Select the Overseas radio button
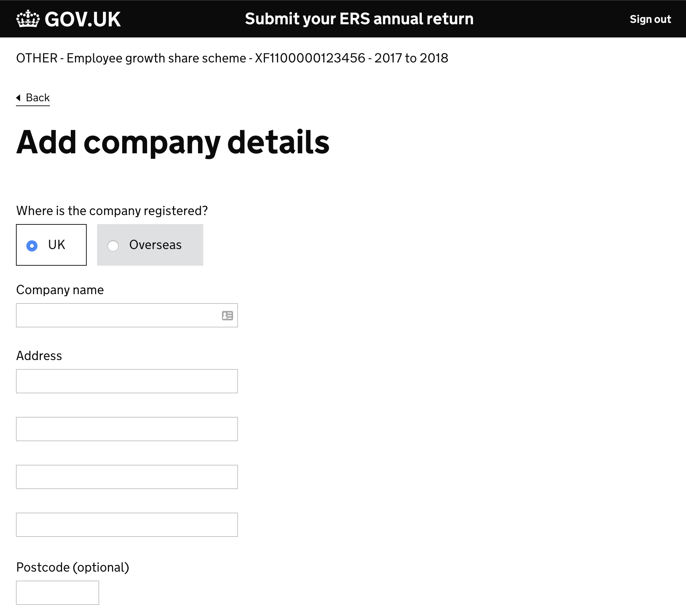686x616 pixels. coord(113,246)
